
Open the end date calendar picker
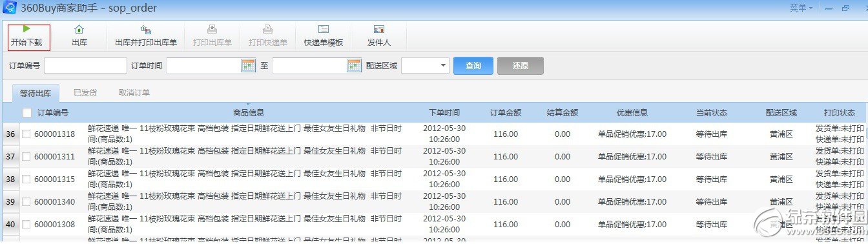354,65
